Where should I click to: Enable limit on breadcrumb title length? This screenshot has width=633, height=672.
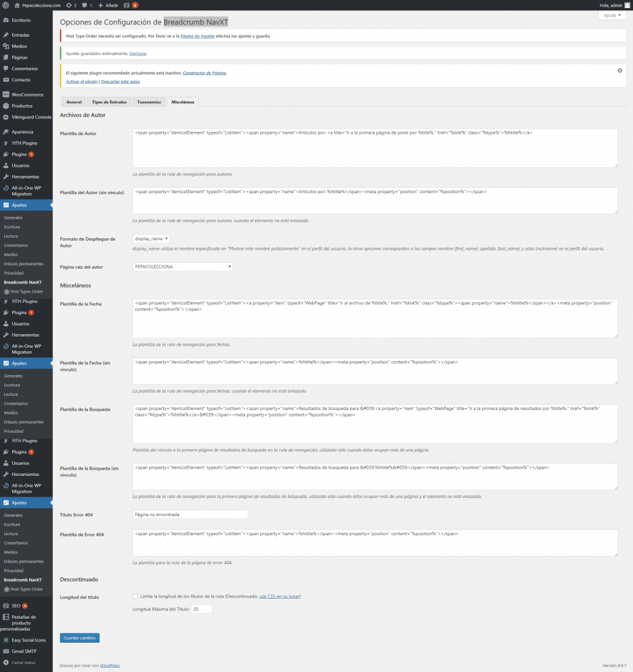(x=136, y=596)
